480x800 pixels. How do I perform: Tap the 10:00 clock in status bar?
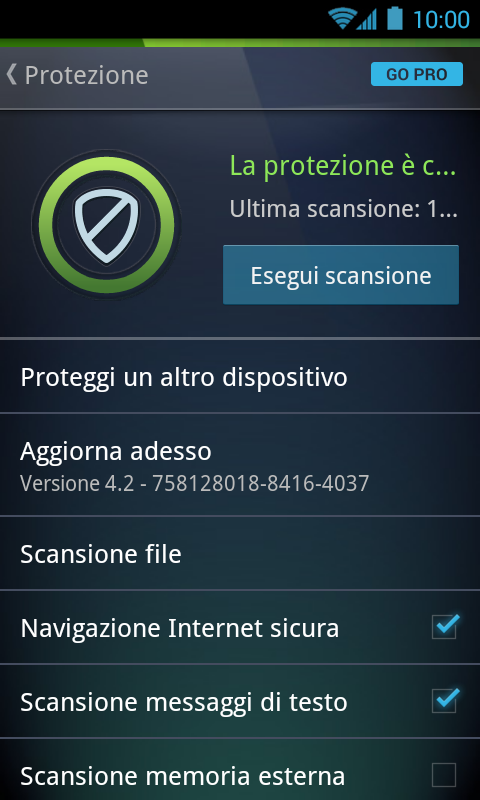pyautogui.click(x=441, y=20)
